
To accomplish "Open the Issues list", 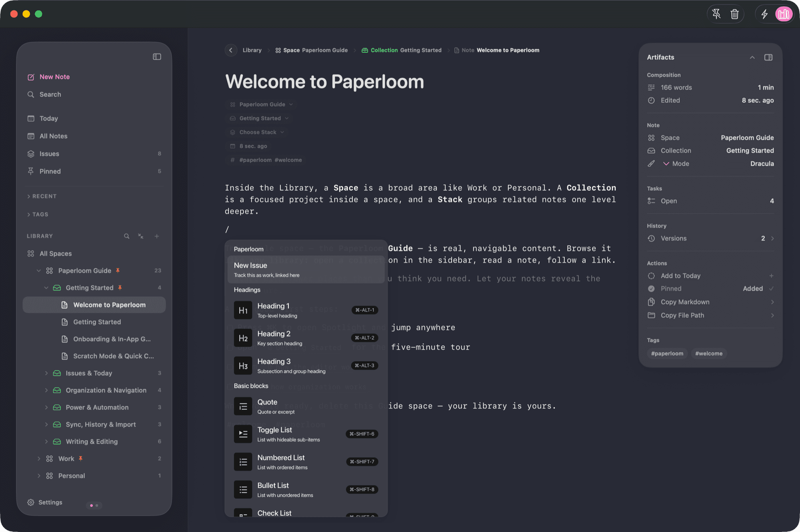I will coord(94,153).
